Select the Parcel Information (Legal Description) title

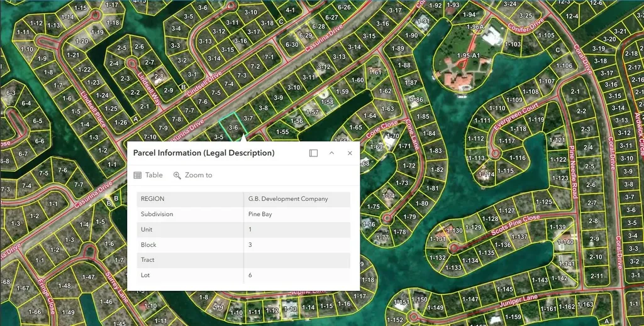point(204,153)
